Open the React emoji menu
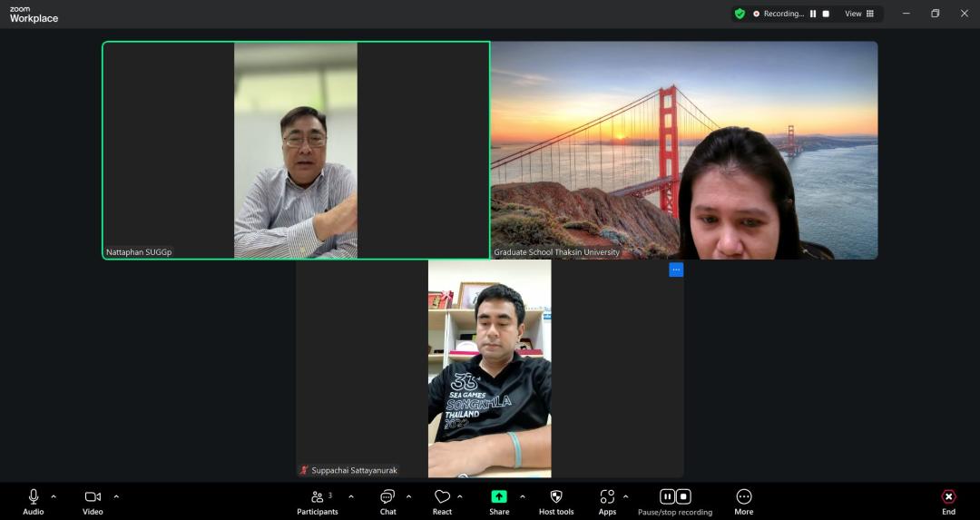 (442, 500)
